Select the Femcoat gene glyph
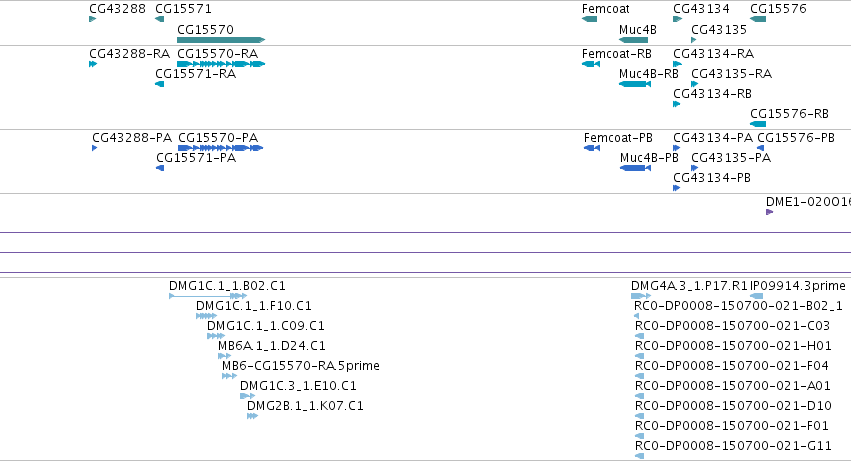Screen dimensions: 851x461 pos(589,19)
